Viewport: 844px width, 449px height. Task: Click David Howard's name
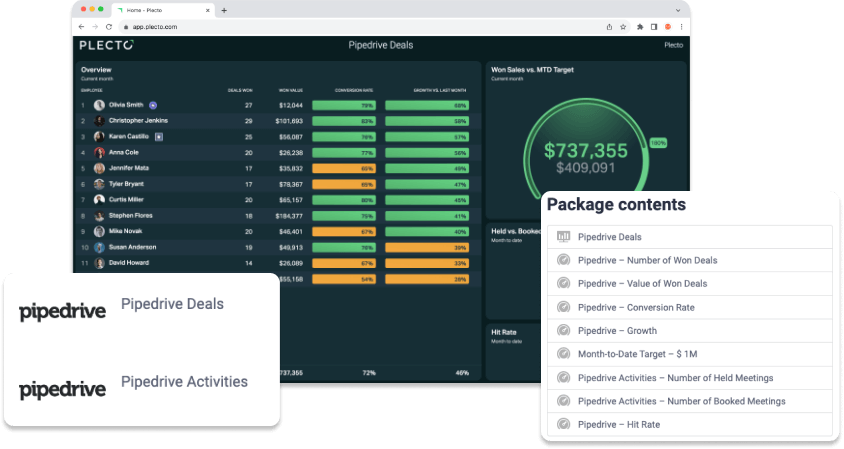(129, 263)
